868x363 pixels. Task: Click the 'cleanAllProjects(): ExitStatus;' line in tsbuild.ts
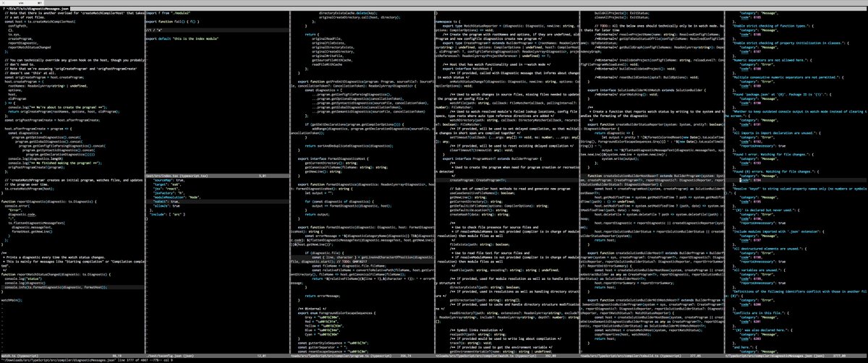[x=623, y=17]
